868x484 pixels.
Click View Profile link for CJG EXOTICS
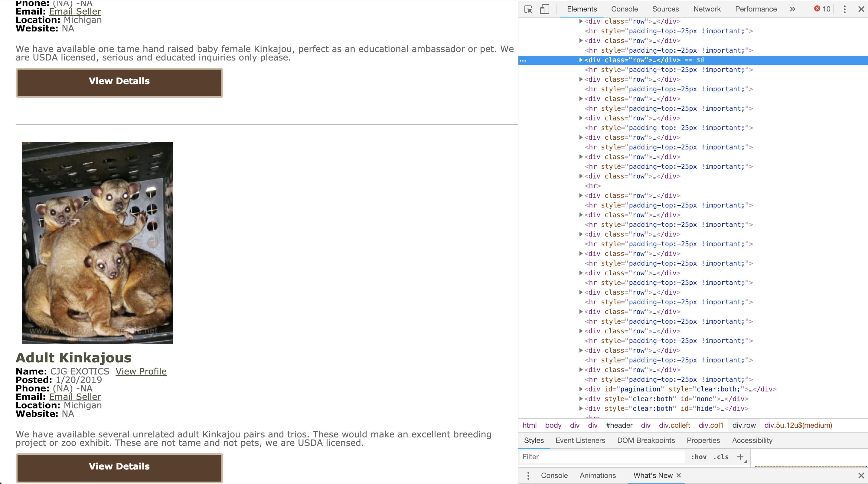coord(141,371)
